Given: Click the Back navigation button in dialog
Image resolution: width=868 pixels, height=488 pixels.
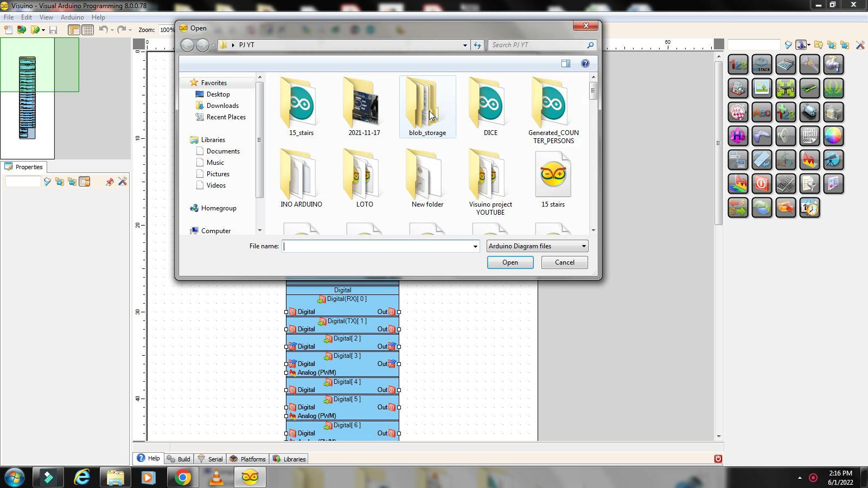Looking at the screenshot, I should tap(187, 45).
